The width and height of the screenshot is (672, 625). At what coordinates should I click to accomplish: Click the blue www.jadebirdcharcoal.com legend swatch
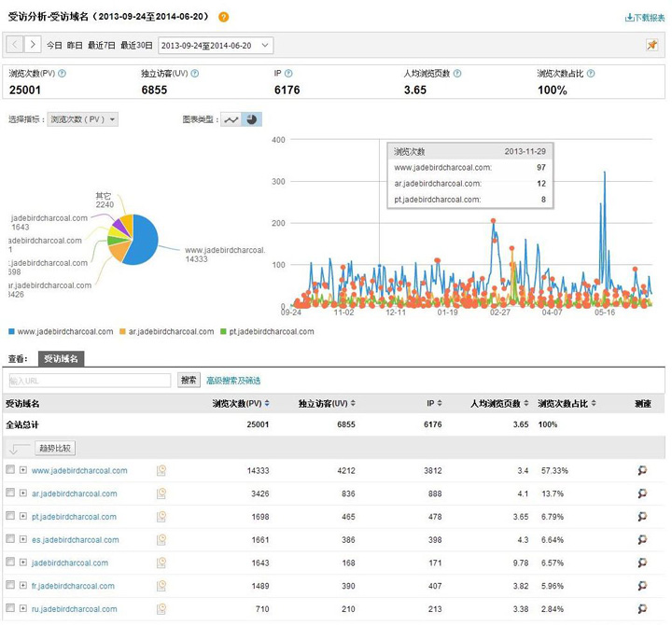click(x=11, y=331)
